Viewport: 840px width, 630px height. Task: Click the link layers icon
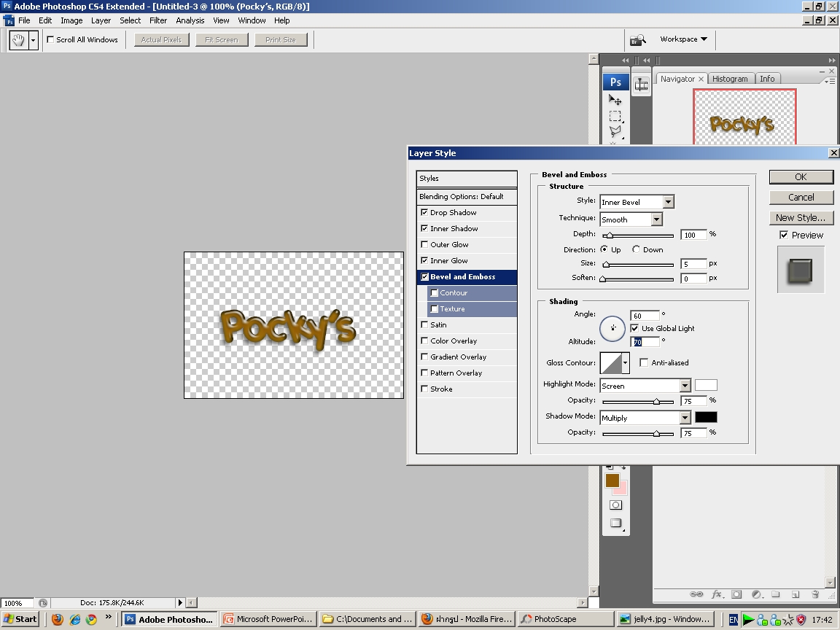(696, 594)
